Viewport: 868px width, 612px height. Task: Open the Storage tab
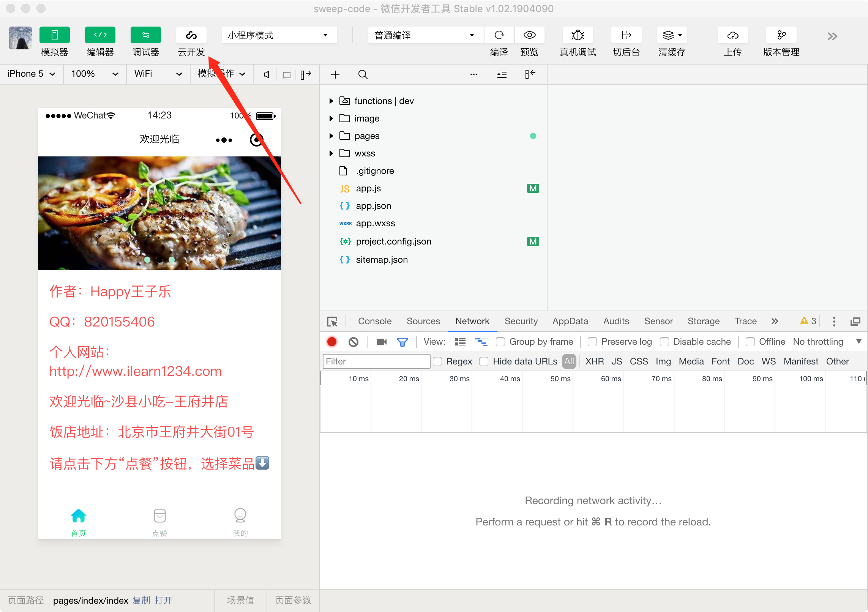[x=703, y=321]
